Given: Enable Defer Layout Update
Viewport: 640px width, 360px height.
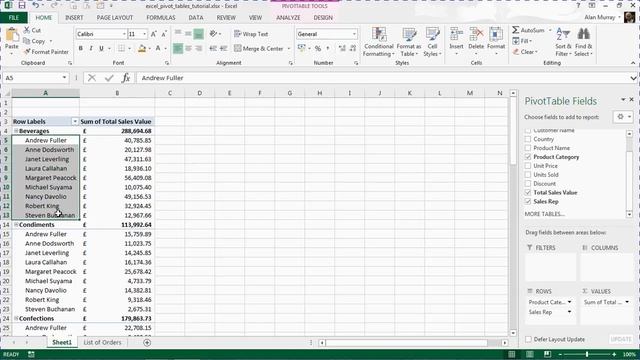Looking at the screenshot, I should pos(528,339).
